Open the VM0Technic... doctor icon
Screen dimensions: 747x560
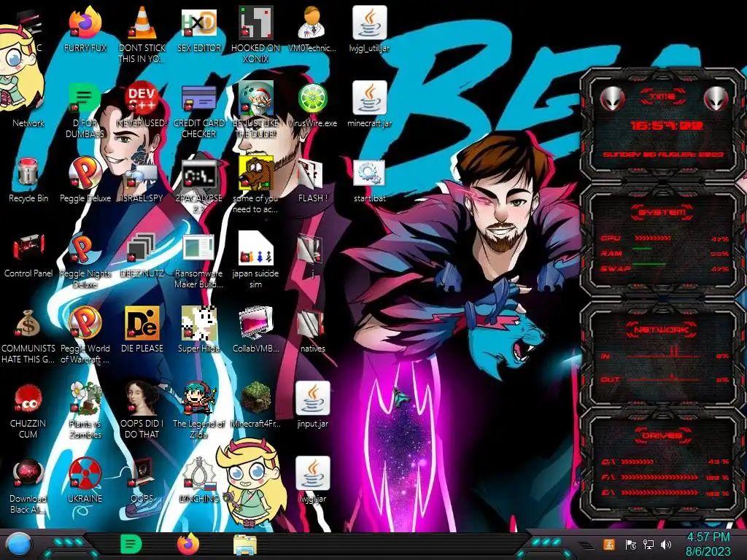(x=312, y=23)
